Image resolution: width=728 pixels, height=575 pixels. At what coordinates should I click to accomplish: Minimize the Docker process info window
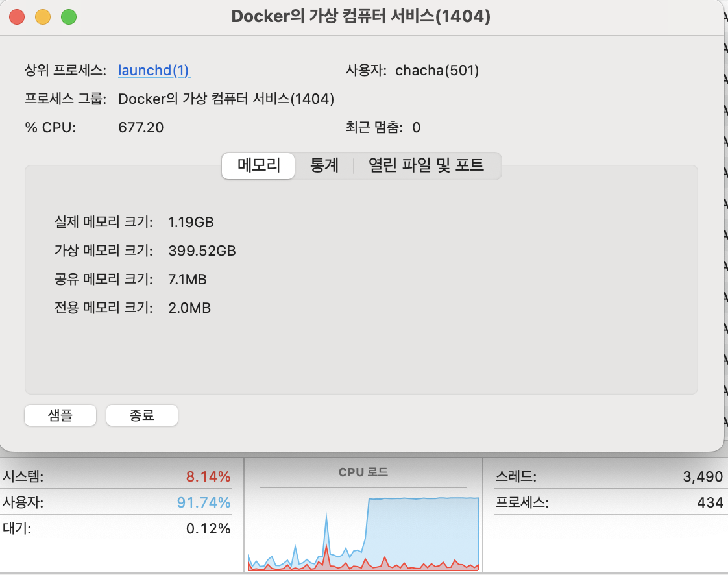[x=43, y=17]
